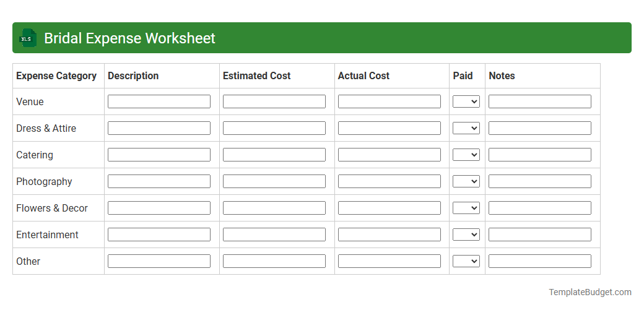Activate Flowers & Decor Notes field

[540, 208]
